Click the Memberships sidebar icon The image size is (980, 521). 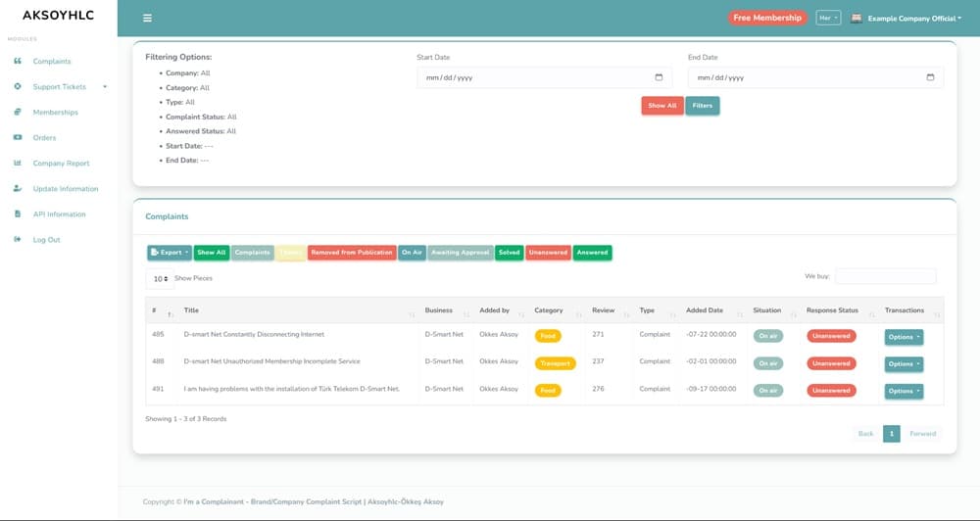click(18, 113)
